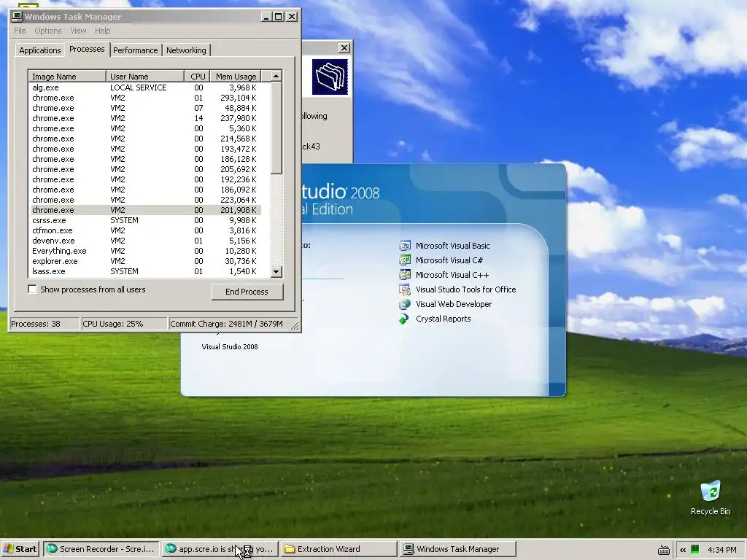Screen dimensions: 747x560
Task: Open the File menu in Task Manager
Action: point(20,31)
